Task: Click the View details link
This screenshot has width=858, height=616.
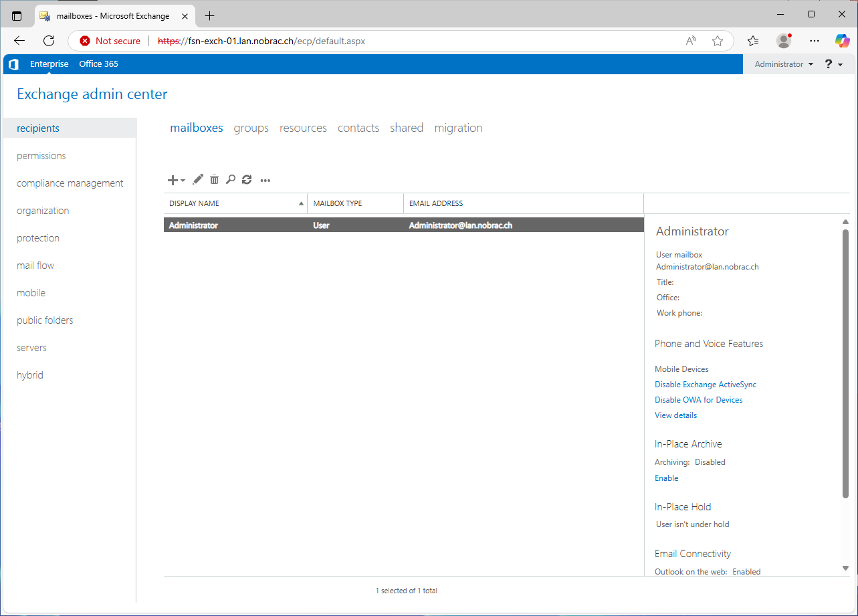Action: coord(675,415)
